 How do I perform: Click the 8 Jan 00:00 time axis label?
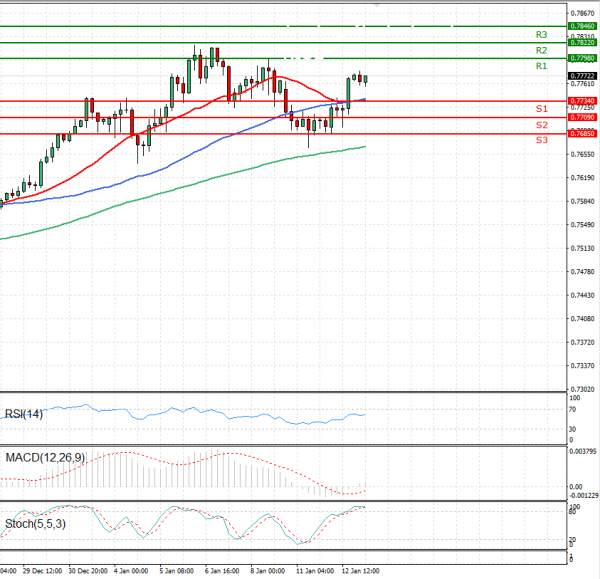[265, 573]
